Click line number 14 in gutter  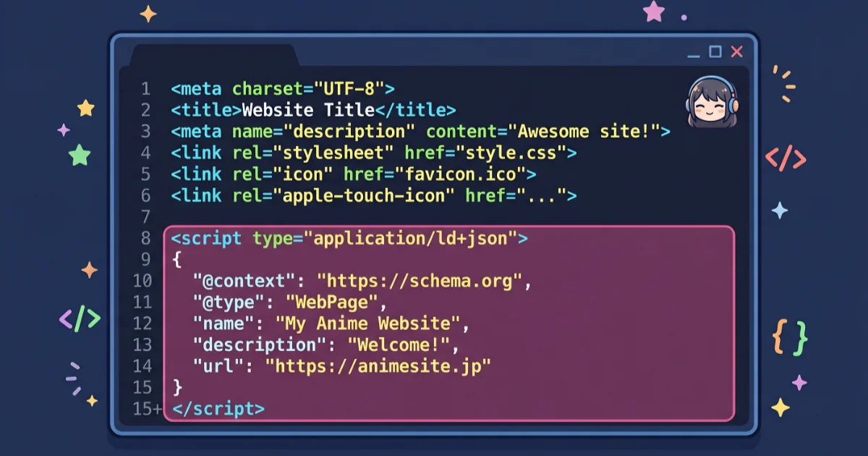142,366
